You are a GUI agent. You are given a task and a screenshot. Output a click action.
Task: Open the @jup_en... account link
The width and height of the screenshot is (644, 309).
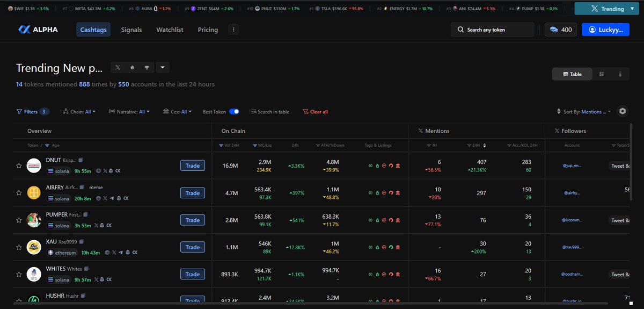click(572, 166)
